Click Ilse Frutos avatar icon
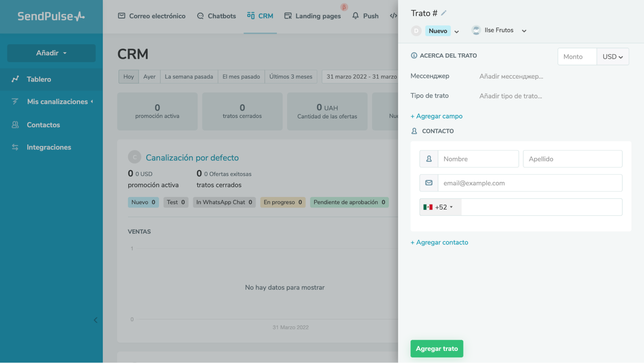This screenshot has width=644, height=363. 476,30
